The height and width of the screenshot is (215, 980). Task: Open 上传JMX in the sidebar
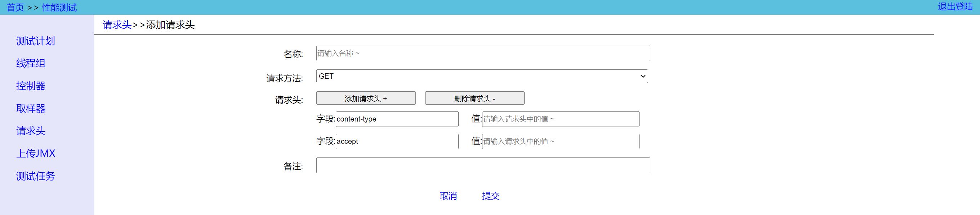coord(36,154)
